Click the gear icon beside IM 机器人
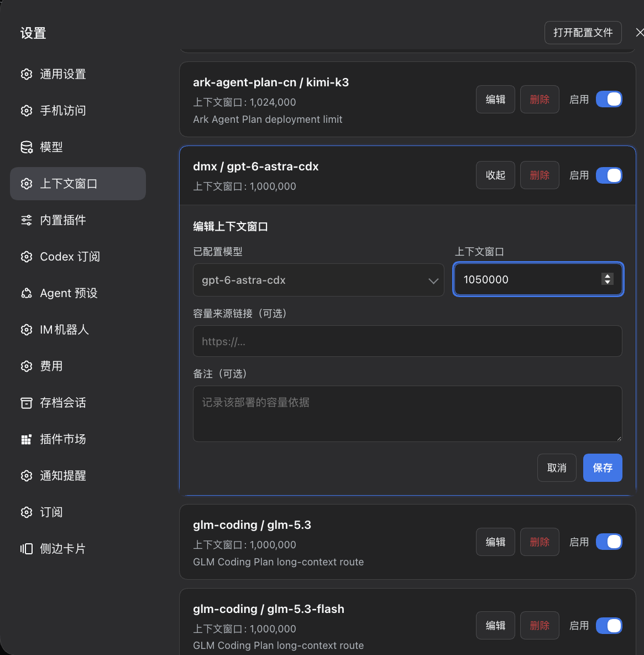Screen dimensions: 644x655 (x=27, y=330)
